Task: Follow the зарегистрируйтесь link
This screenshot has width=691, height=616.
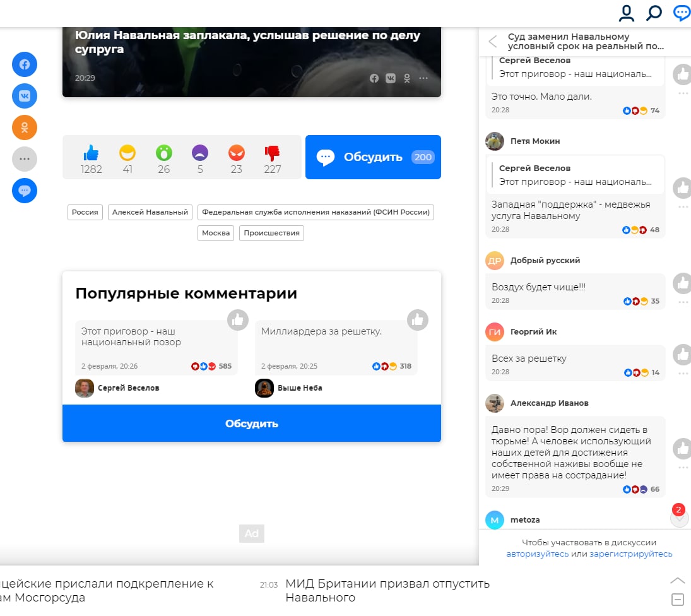Action: [630, 554]
